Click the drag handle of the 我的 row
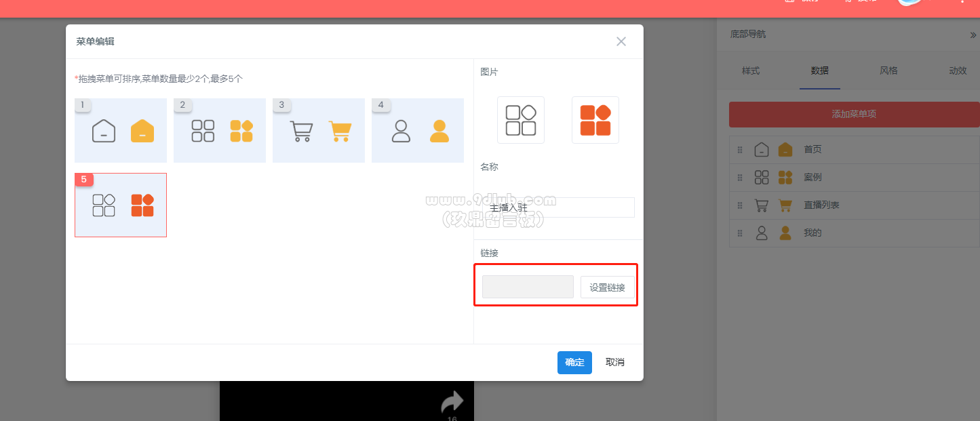Screen dimensions: 980x421 tap(740, 233)
